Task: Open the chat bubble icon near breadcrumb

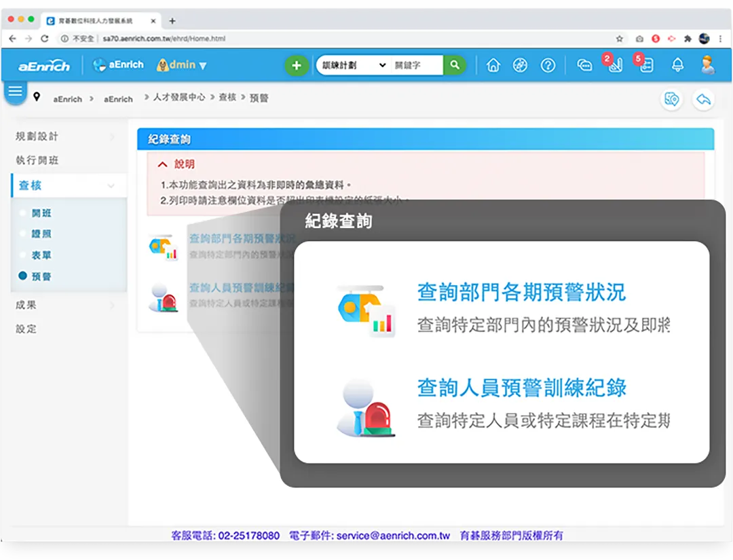Action: tap(672, 99)
